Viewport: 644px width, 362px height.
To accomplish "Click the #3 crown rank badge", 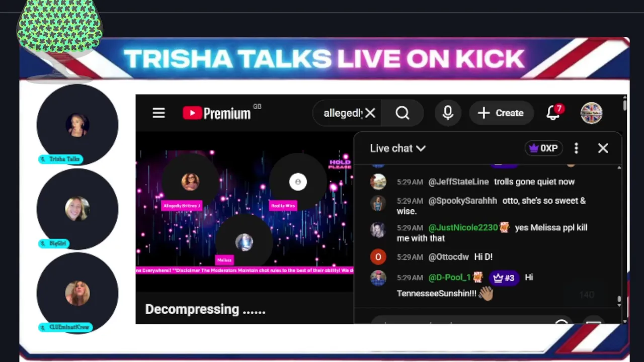I will 504,278.
